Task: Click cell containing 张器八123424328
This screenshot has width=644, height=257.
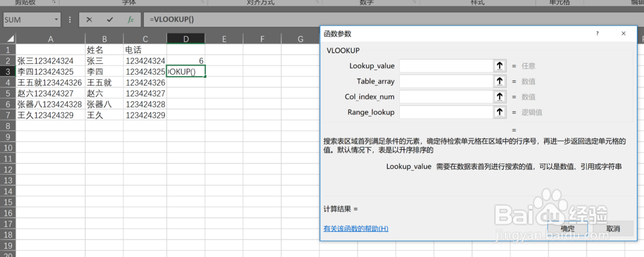Action: pyautogui.click(x=50, y=104)
